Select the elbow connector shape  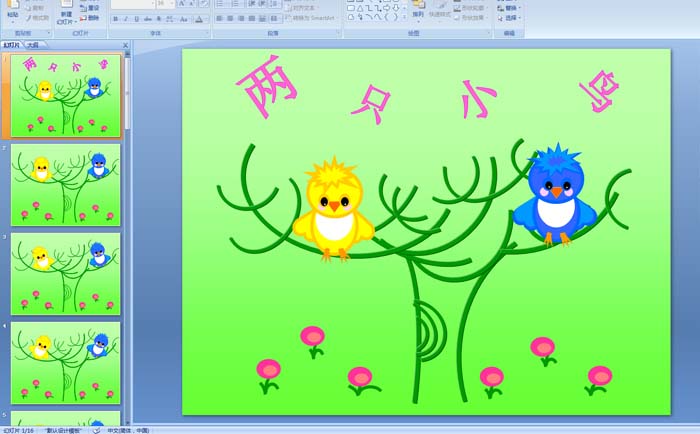click(369, 8)
